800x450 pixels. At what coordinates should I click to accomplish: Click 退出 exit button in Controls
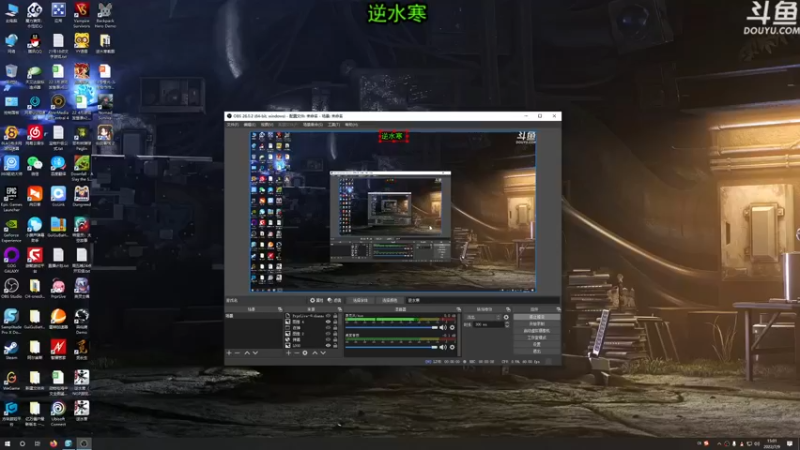537,351
